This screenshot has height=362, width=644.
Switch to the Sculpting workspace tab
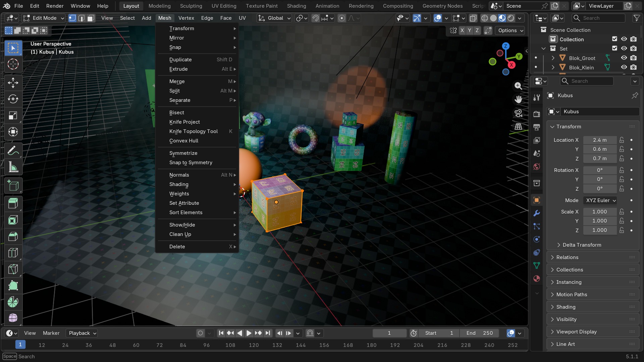pyautogui.click(x=191, y=6)
